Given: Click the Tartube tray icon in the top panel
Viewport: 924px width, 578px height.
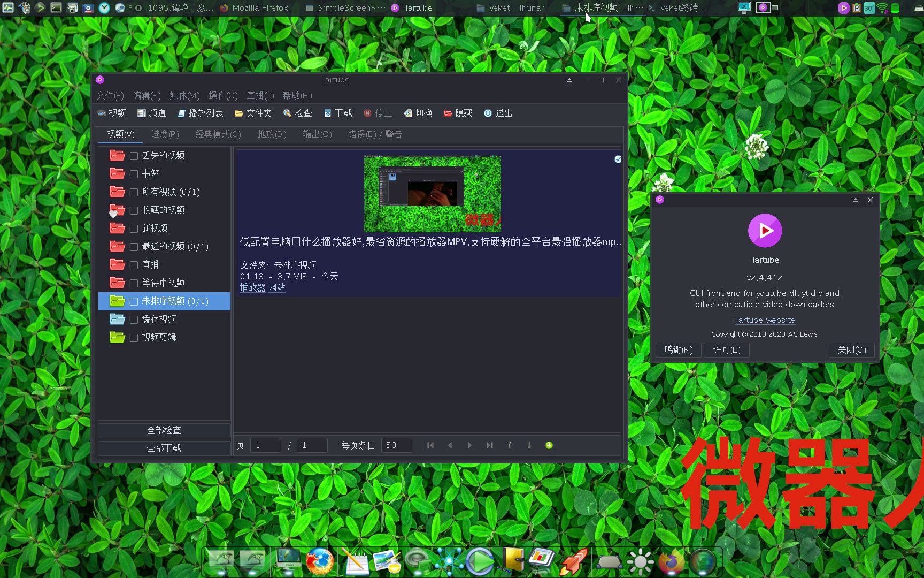Looking at the screenshot, I should coord(843,7).
